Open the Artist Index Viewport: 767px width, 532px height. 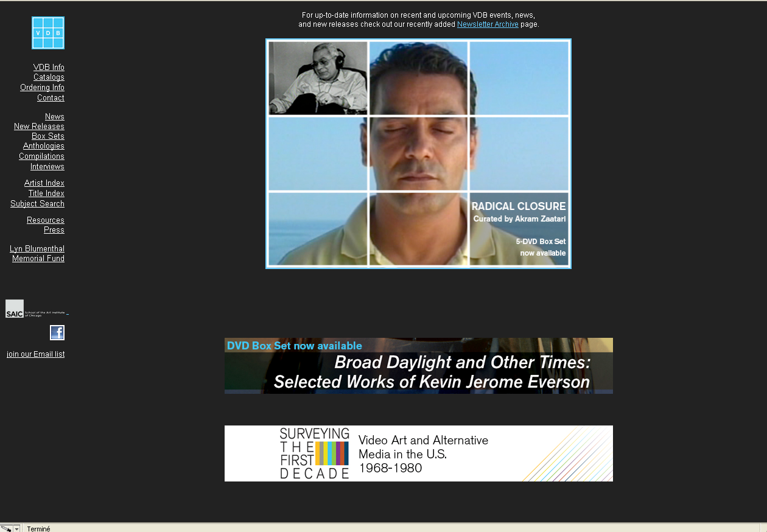(44, 183)
